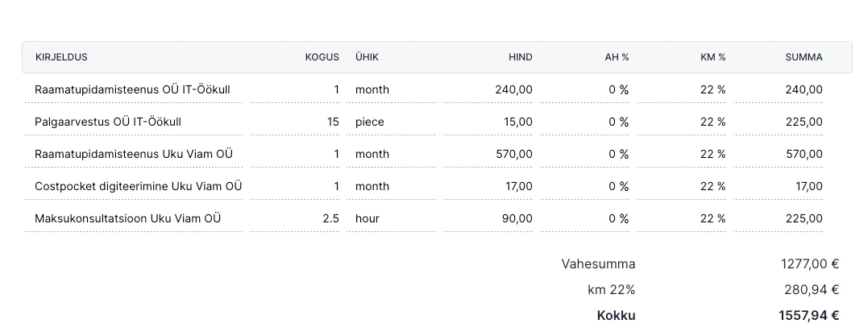
Task: Click the SUMMA column header
Action: point(804,57)
